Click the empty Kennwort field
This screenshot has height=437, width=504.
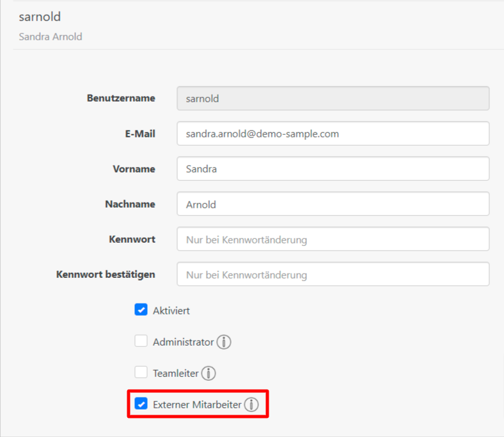click(333, 239)
